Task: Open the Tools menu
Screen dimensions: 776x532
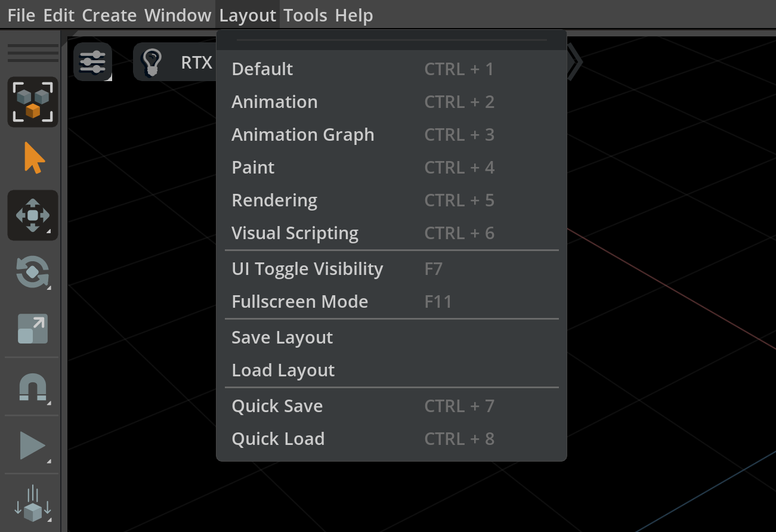Action: click(x=305, y=15)
